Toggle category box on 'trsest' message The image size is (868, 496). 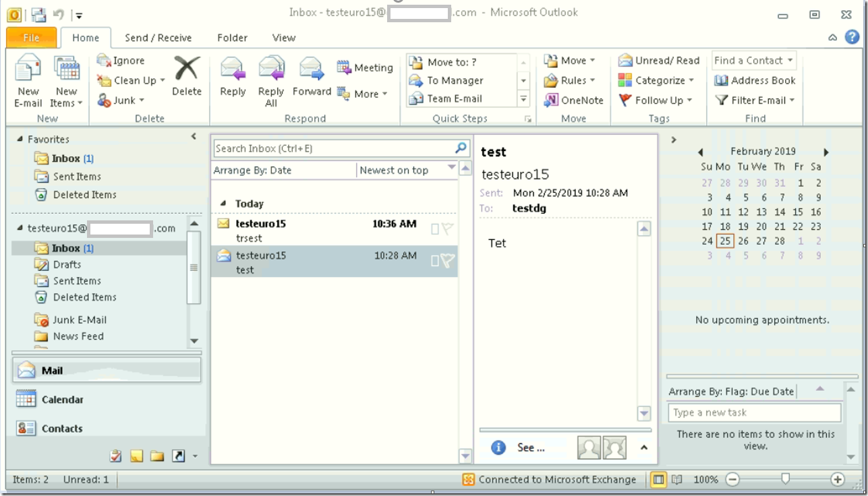[x=435, y=229]
